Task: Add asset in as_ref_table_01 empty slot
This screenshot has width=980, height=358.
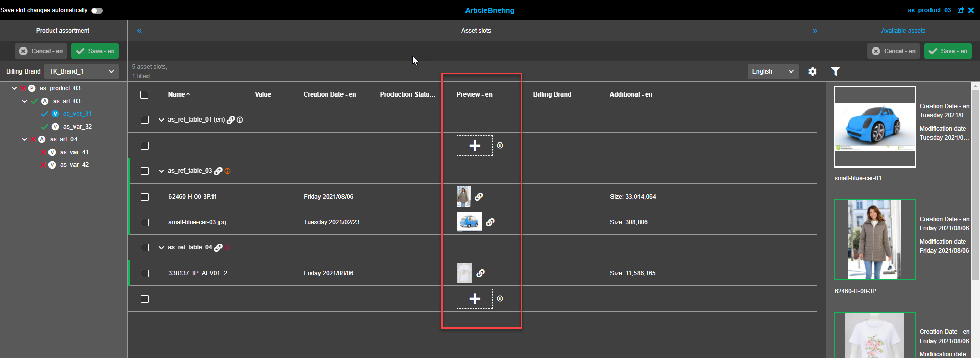Action: [475, 146]
